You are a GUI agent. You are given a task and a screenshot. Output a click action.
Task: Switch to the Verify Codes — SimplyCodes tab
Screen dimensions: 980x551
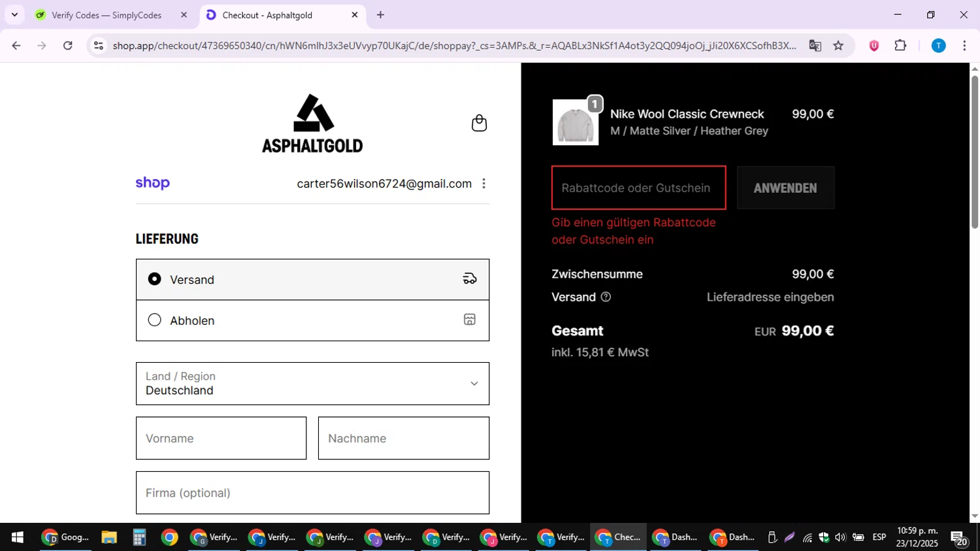(112, 15)
